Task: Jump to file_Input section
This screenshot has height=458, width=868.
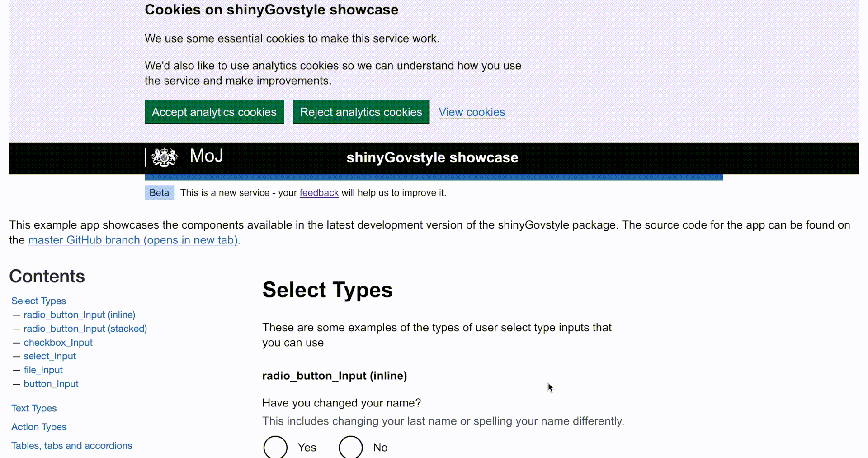Action: [43, 370]
